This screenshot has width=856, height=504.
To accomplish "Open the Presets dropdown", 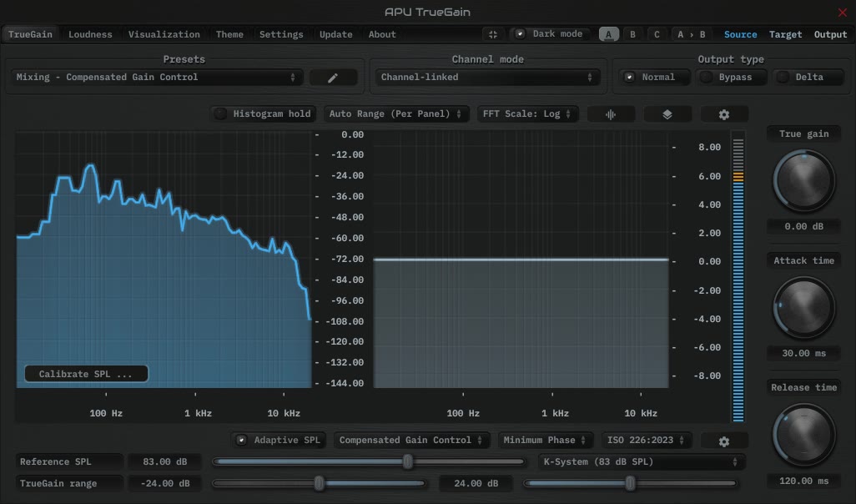I will pyautogui.click(x=157, y=78).
